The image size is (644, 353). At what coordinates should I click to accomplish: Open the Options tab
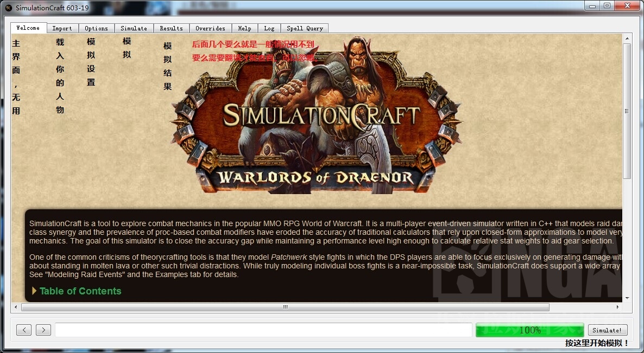(96, 28)
